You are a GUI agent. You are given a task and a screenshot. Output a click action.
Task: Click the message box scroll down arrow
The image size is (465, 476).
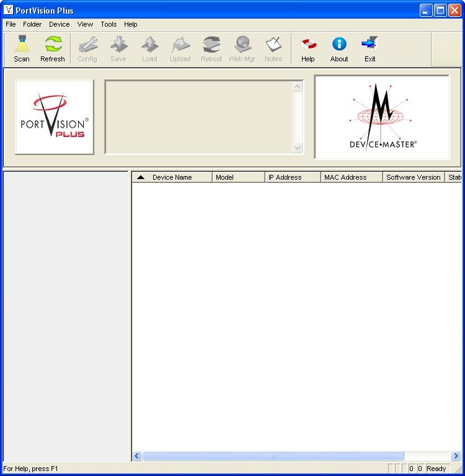click(x=298, y=148)
